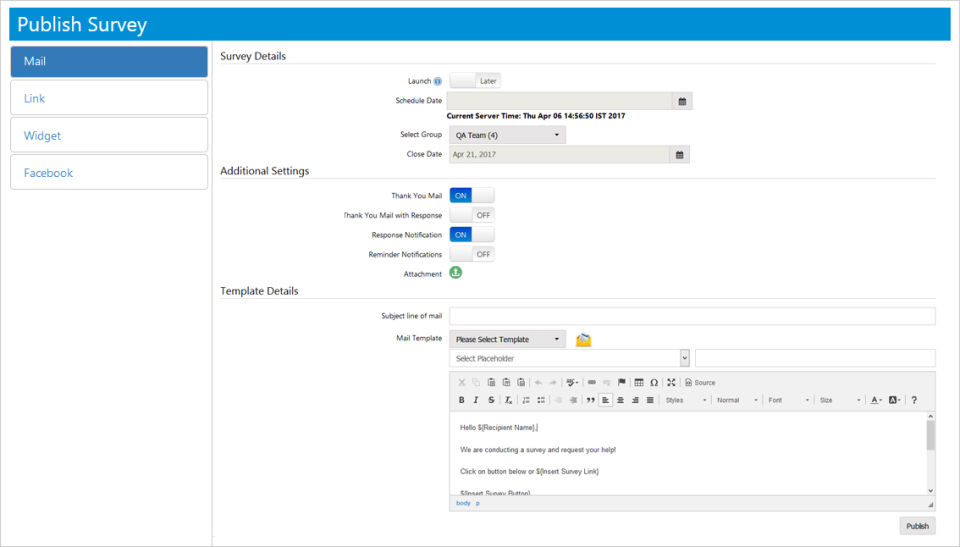The width and height of the screenshot is (960, 547).
Task: Click the Paste icon in editor toolbar
Action: point(491,382)
